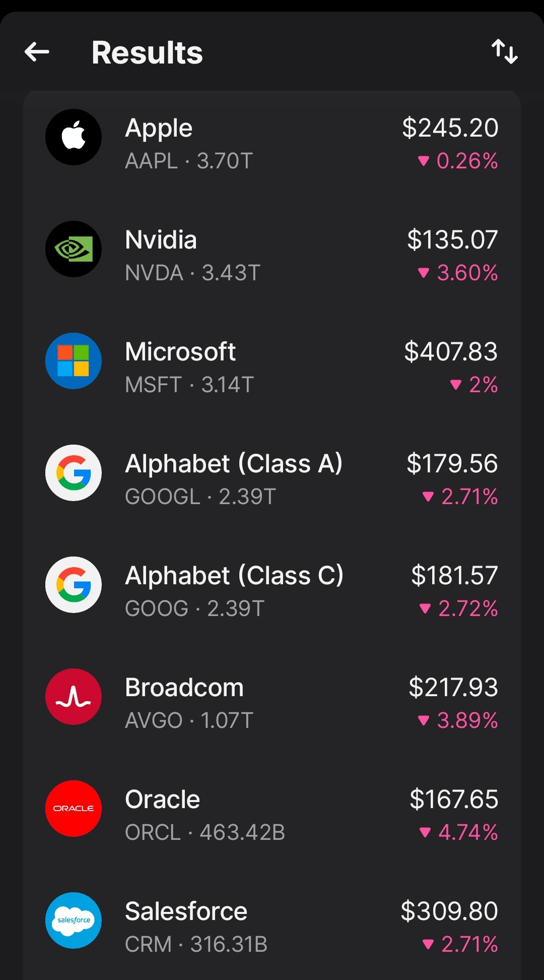Click Salesforce's $309.80 price
The image size is (544, 980).
449,911
